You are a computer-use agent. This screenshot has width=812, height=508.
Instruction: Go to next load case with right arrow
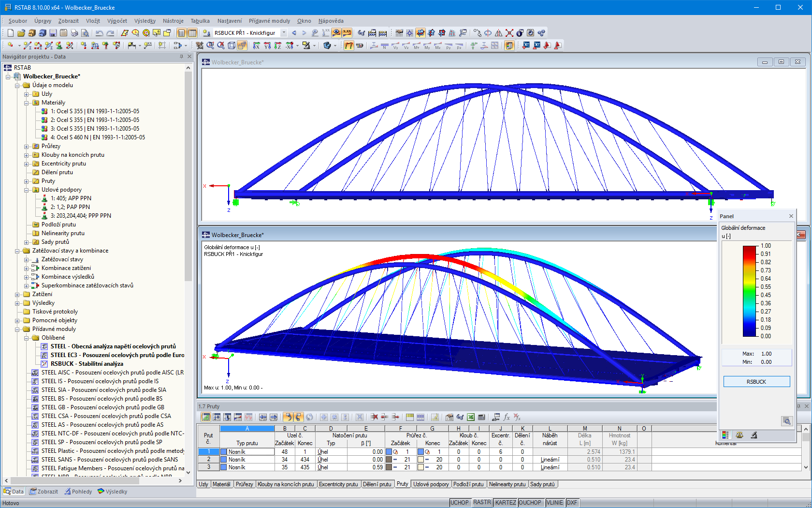pyautogui.click(x=304, y=33)
